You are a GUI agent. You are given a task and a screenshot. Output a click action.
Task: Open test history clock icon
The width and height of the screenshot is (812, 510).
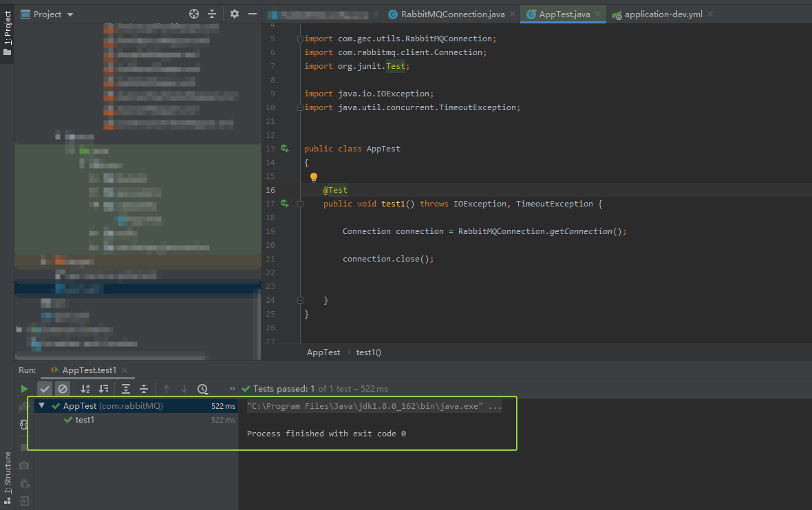[202, 389]
